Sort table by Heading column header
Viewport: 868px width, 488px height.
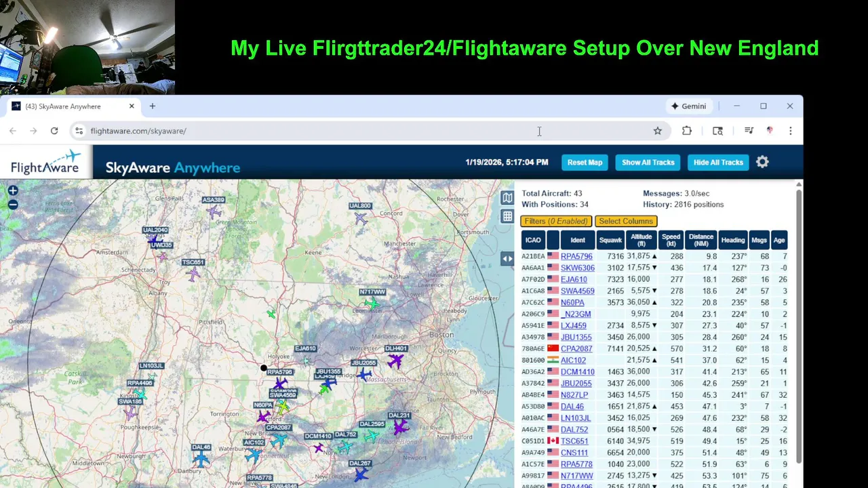point(733,240)
